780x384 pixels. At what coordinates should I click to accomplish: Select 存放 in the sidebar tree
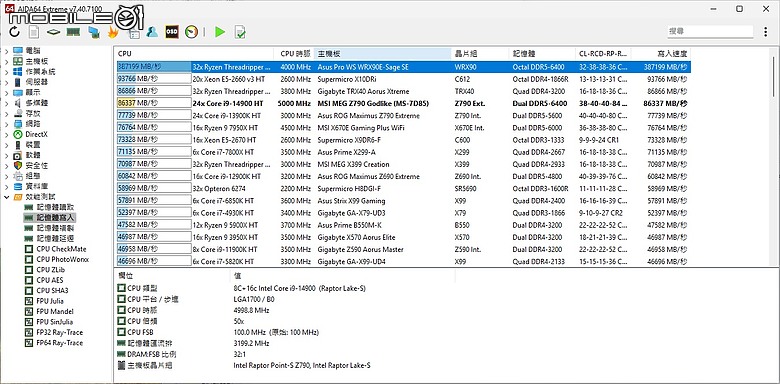pyautogui.click(x=33, y=113)
